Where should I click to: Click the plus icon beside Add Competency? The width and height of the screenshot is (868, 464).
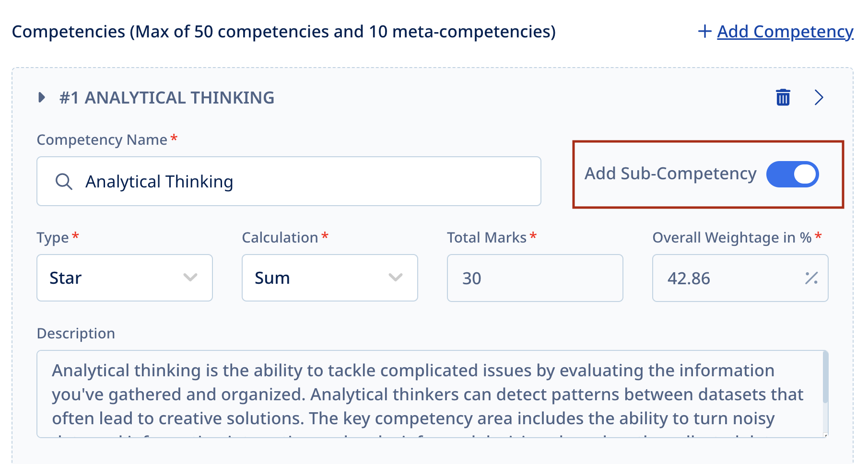pos(704,32)
